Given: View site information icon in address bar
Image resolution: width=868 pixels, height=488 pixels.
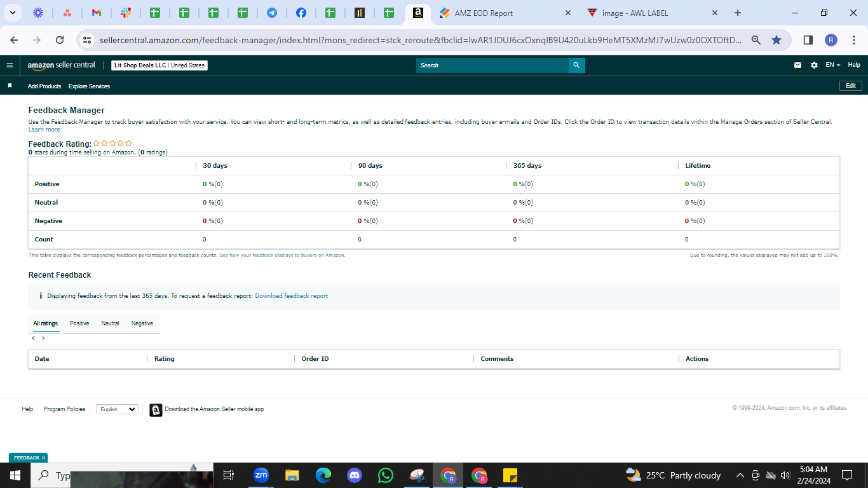Looking at the screenshot, I should pyautogui.click(x=87, y=40).
